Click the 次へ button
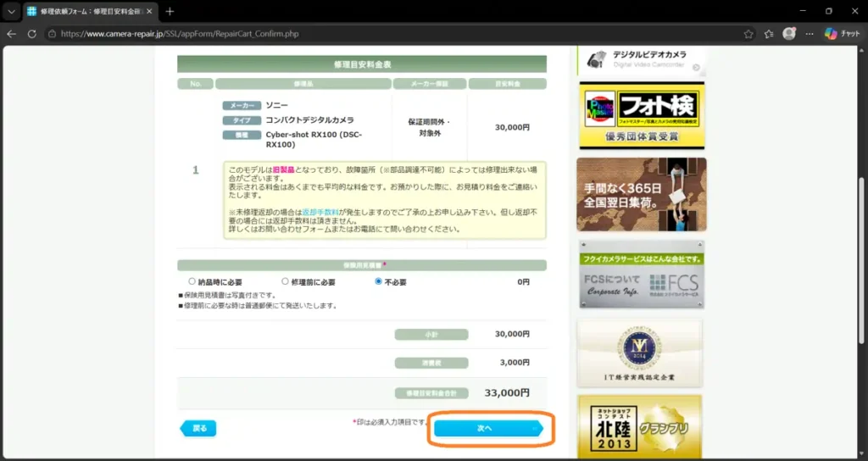 click(488, 428)
